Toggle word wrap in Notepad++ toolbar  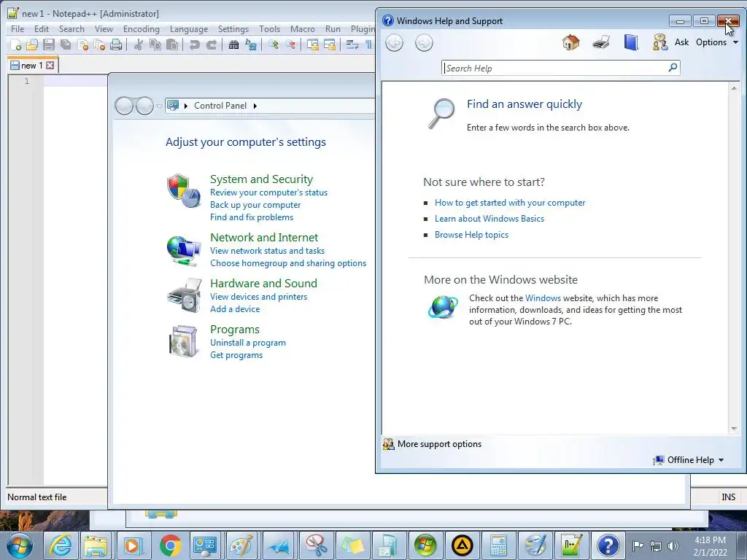(x=352, y=44)
